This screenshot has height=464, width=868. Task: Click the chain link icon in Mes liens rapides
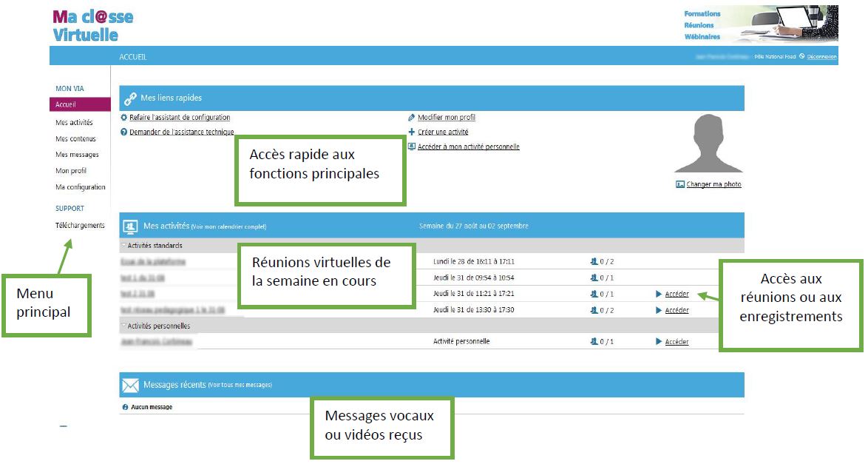point(130,98)
